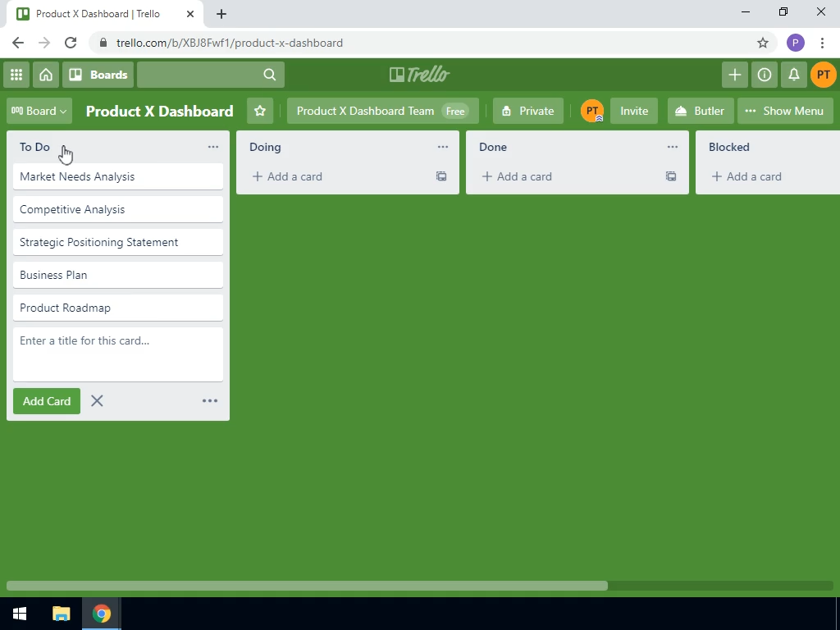The width and height of the screenshot is (840, 630).
Task: Open card composer options ellipsis
Action: 210,400
